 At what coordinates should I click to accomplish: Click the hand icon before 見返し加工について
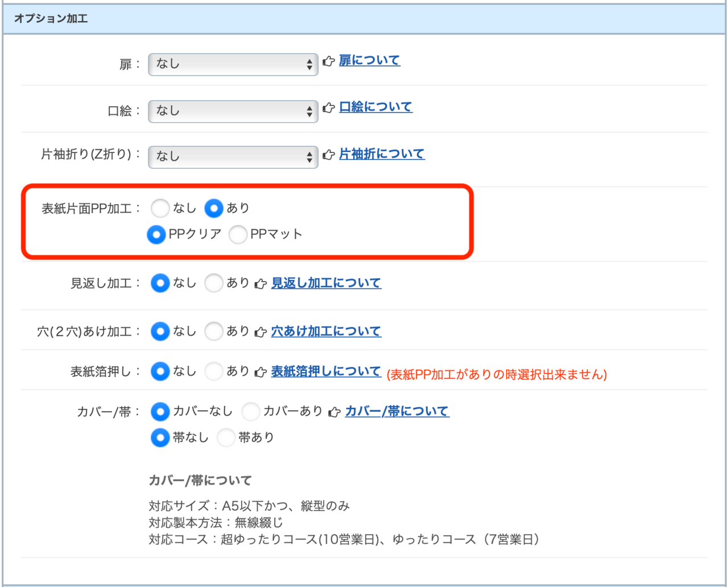coord(260,284)
